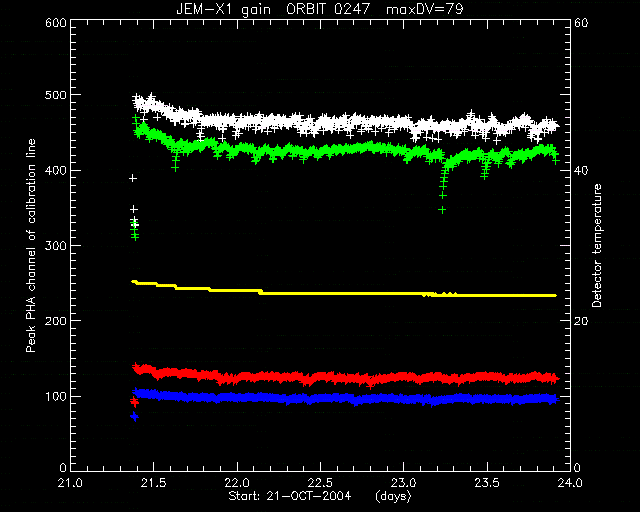Click the right y-axis label 40

click(581, 170)
